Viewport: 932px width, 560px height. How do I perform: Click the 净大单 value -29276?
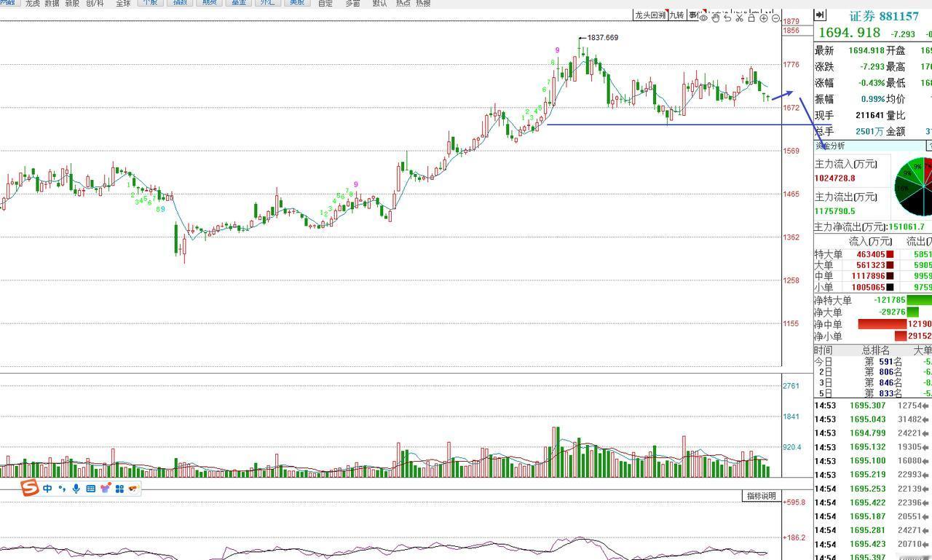click(x=893, y=312)
